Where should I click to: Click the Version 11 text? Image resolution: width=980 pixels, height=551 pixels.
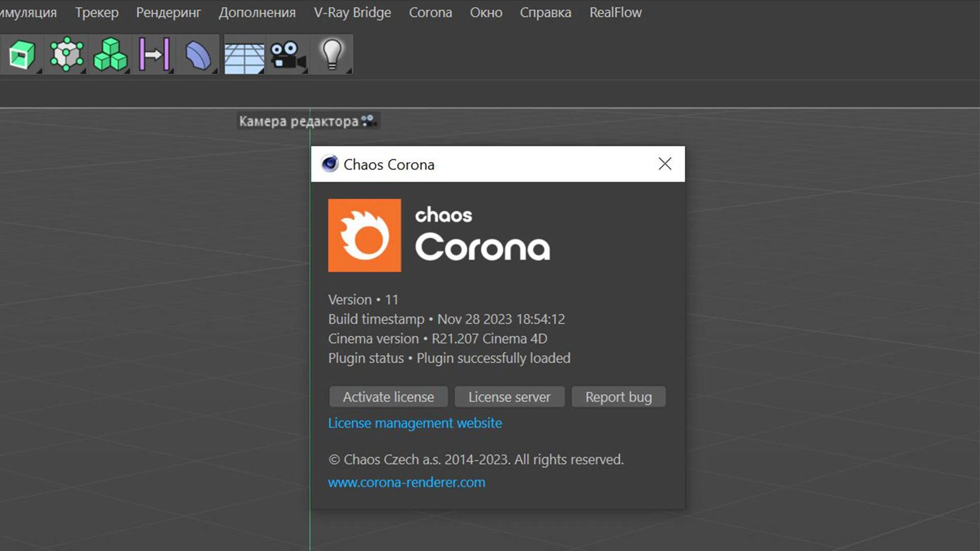coord(363,299)
